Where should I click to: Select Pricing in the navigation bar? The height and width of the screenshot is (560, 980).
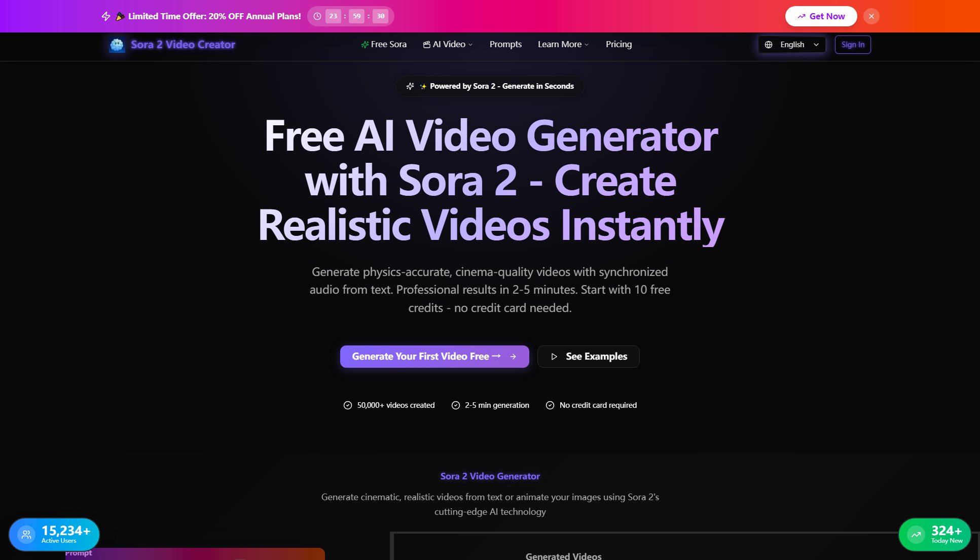(x=619, y=44)
